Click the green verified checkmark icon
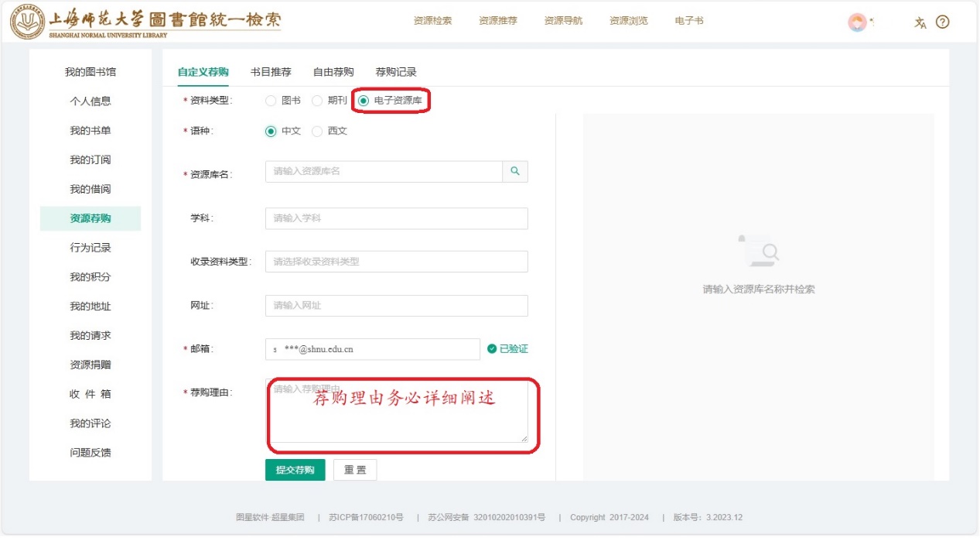This screenshot has width=980, height=538. [x=492, y=349]
